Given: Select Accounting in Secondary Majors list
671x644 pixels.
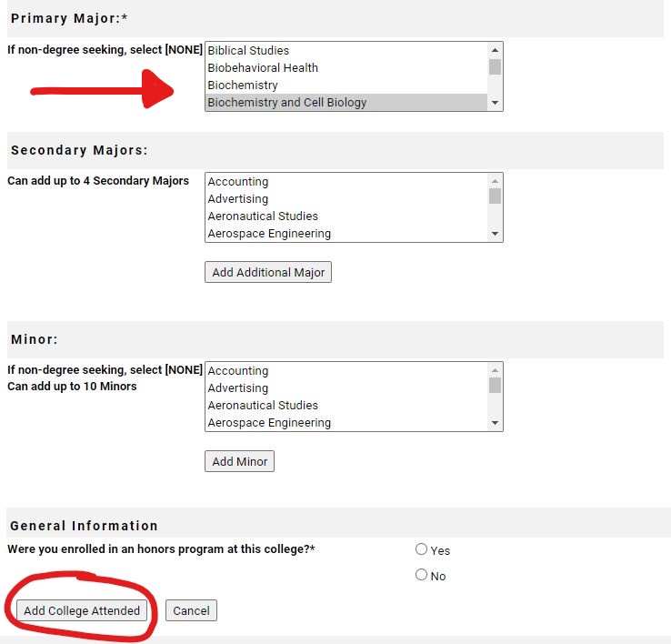Looking at the screenshot, I should coord(238,182).
